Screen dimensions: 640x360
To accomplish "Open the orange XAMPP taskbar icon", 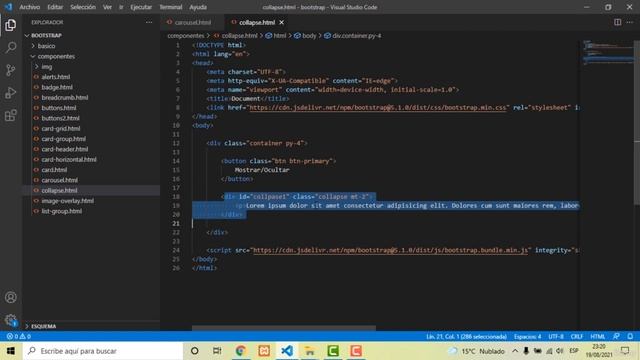I will tap(264, 351).
